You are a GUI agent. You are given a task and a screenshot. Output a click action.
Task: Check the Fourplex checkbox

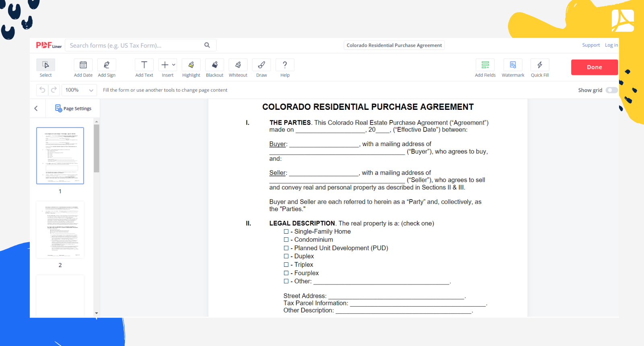coord(286,273)
